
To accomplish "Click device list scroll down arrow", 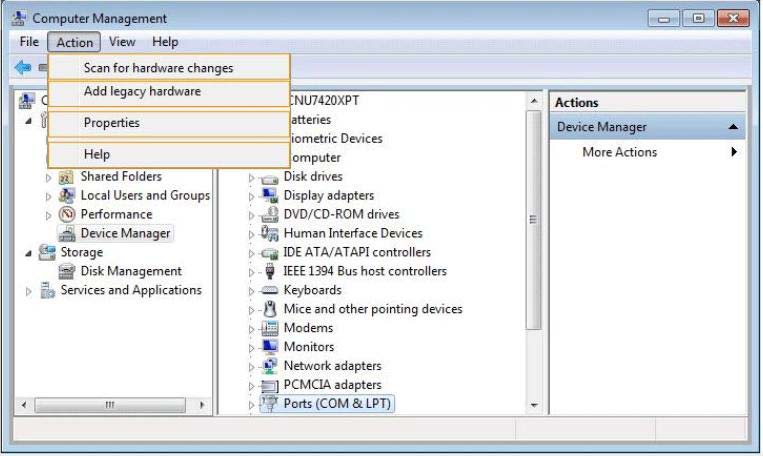I will (534, 405).
